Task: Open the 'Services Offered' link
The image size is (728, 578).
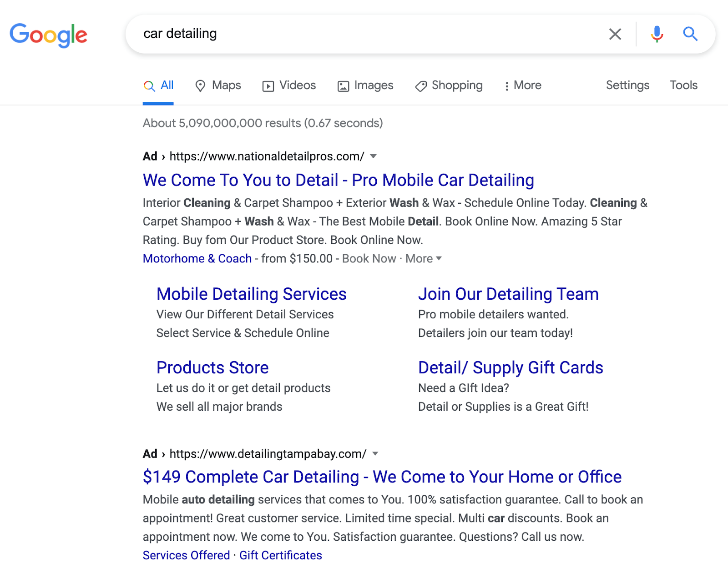Action: 187,555
